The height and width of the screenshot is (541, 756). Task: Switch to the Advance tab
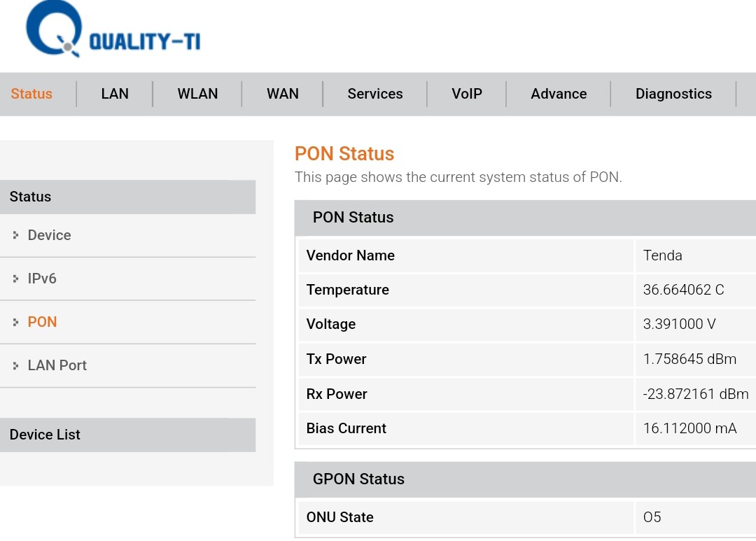[x=559, y=94]
